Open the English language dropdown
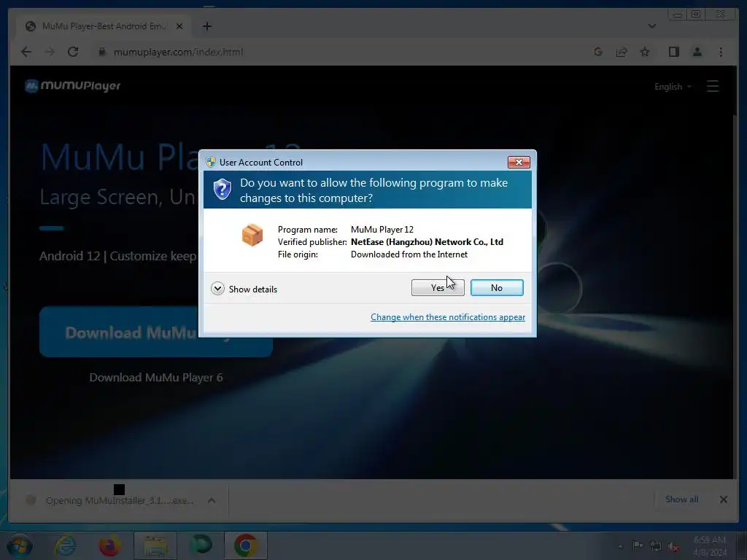This screenshot has width=747, height=560. [x=673, y=87]
